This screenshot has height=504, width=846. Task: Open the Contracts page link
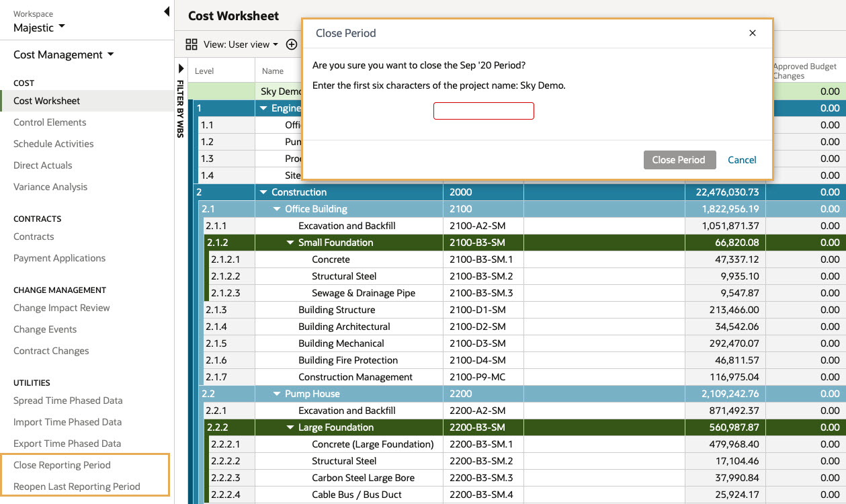(x=34, y=237)
